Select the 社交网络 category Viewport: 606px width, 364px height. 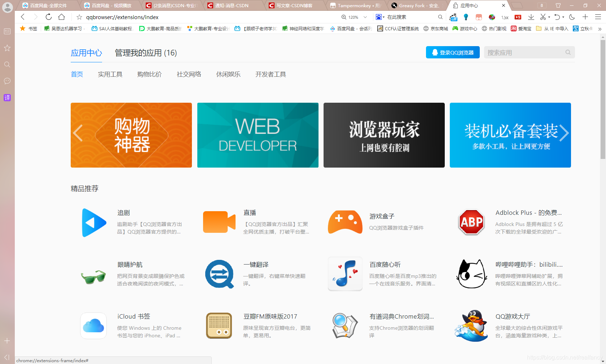pos(189,74)
